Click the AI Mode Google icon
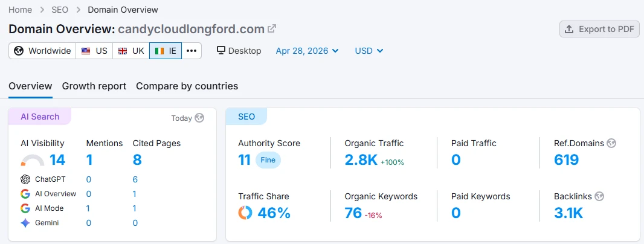 25,208
